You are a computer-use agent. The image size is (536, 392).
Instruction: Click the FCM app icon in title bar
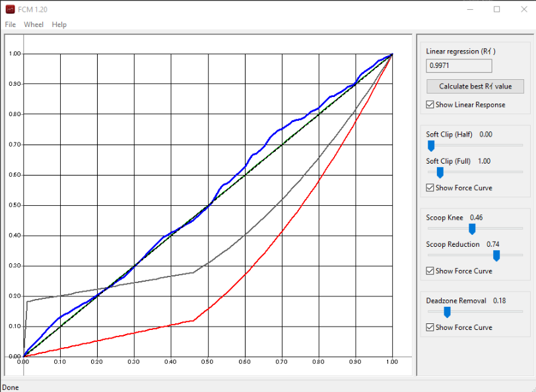click(x=11, y=9)
